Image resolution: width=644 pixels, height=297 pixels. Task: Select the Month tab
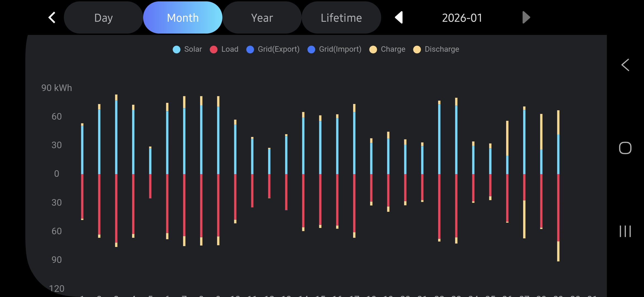click(x=183, y=18)
